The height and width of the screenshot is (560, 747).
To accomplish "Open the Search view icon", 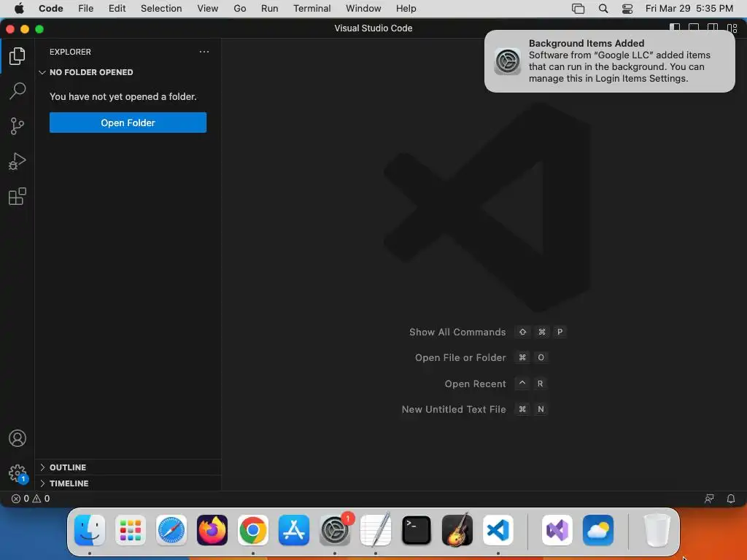I will [x=18, y=90].
